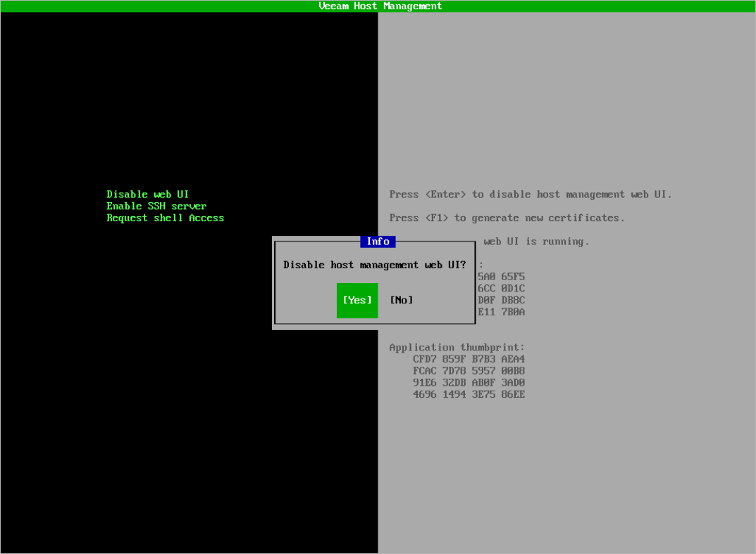Click the 'Application thumbprint:' label
Image resolution: width=756 pixels, height=554 pixels.
pyautogui.click(x=457, y=347)
